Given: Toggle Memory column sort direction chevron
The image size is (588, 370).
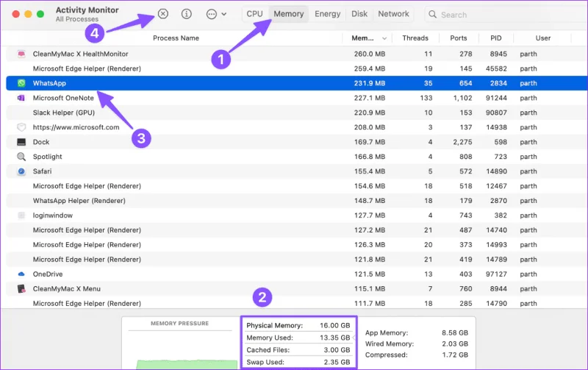Looking at the screenshot, I should tap(384, 38).
